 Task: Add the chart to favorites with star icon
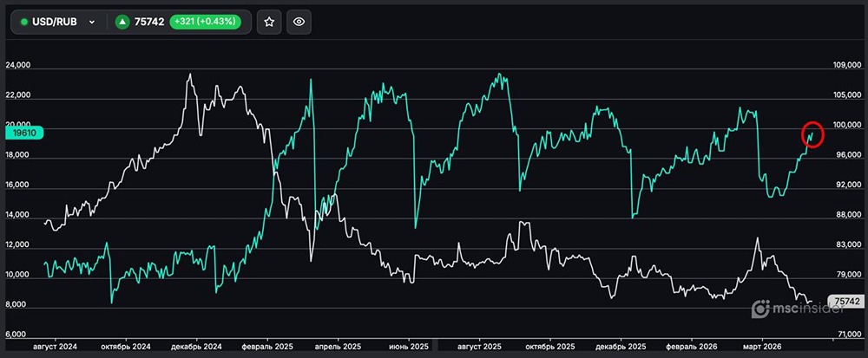point(269,22)
